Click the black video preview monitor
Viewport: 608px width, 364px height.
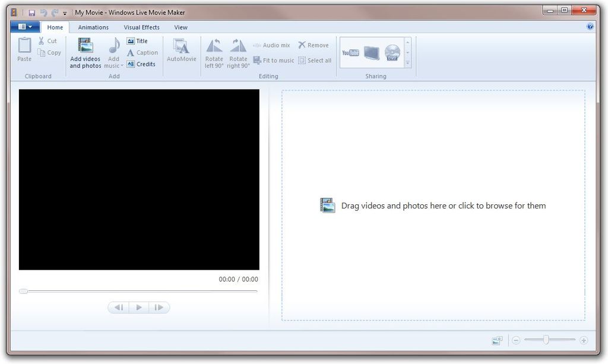139,179
